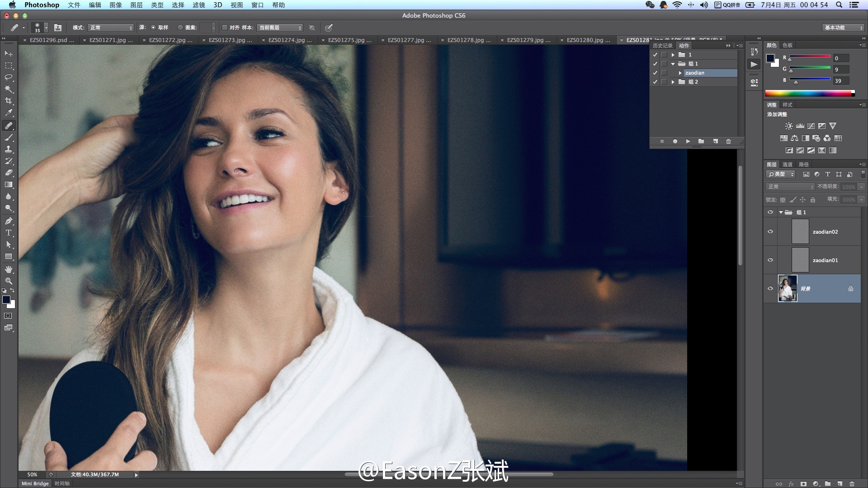The image size is (868, 488).
Task: Select the Zoom tool in toolbox
Action: click(x=9, y=281)
